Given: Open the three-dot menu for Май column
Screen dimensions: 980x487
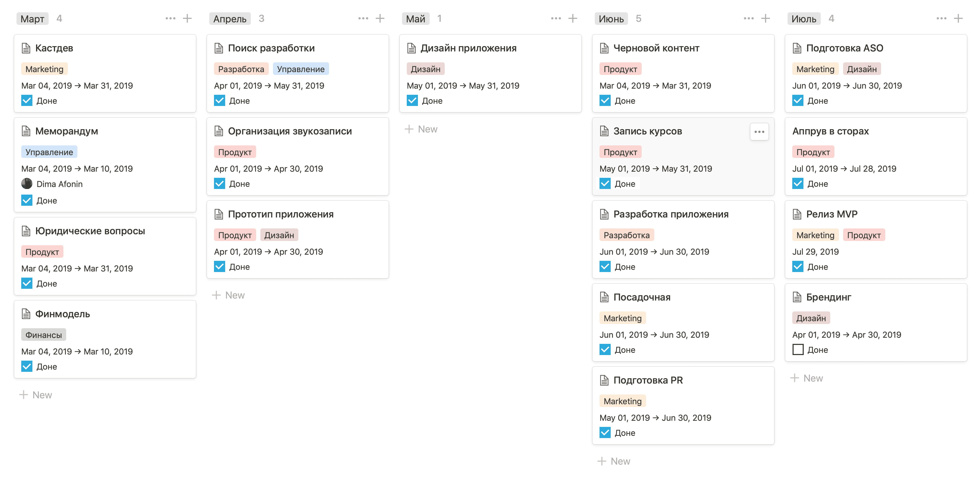Looking at the screenshot, I should [x=556, y=18].
